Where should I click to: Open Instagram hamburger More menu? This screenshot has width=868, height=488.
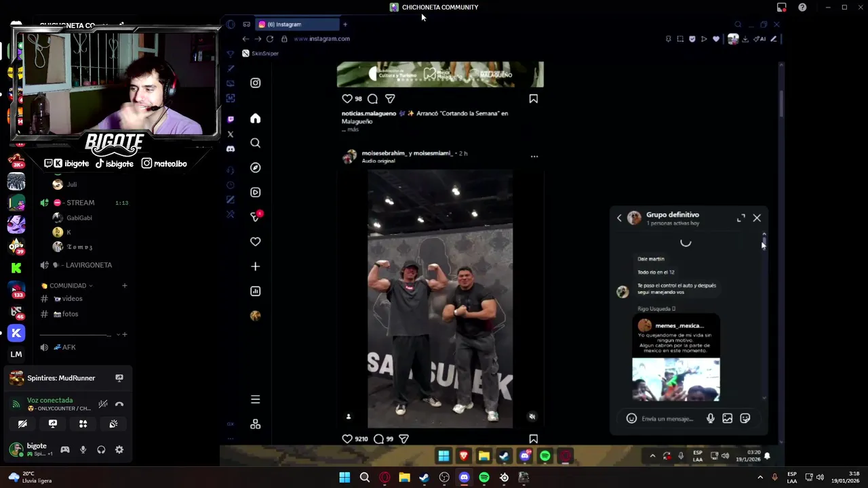(x=255, y=399)
